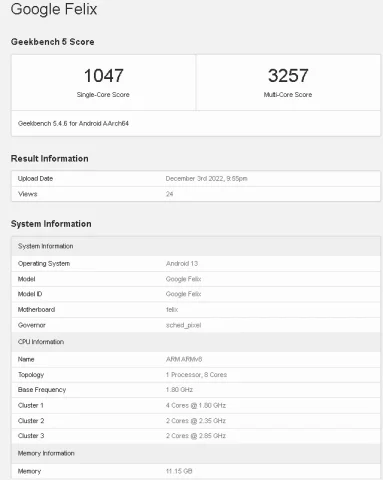Select the 2 Cores @ 2.35 GHz value
Image resolution: width=383 pixels, height=480 pixels.
point(196,421)
